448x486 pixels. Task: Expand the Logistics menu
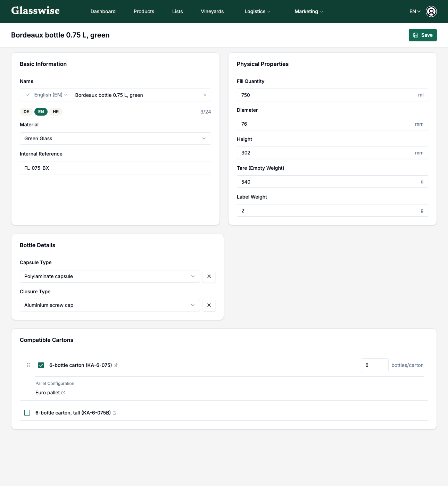click(x=257, y=11)
